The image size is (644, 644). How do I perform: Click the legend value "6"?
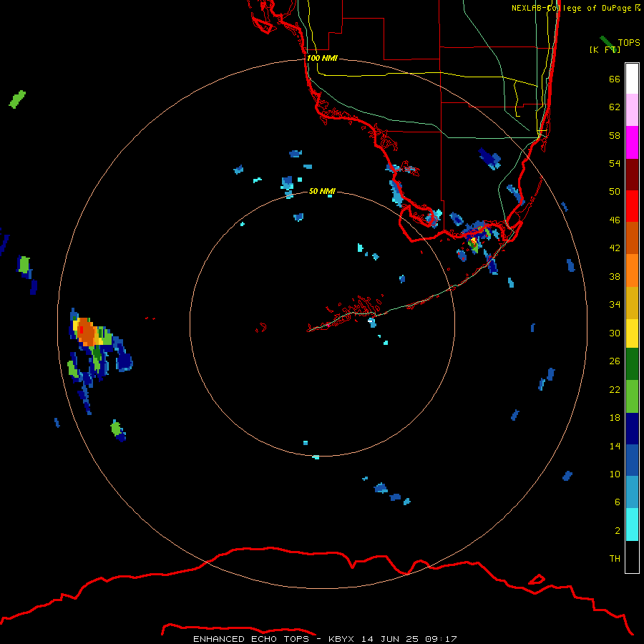point(618,502)
